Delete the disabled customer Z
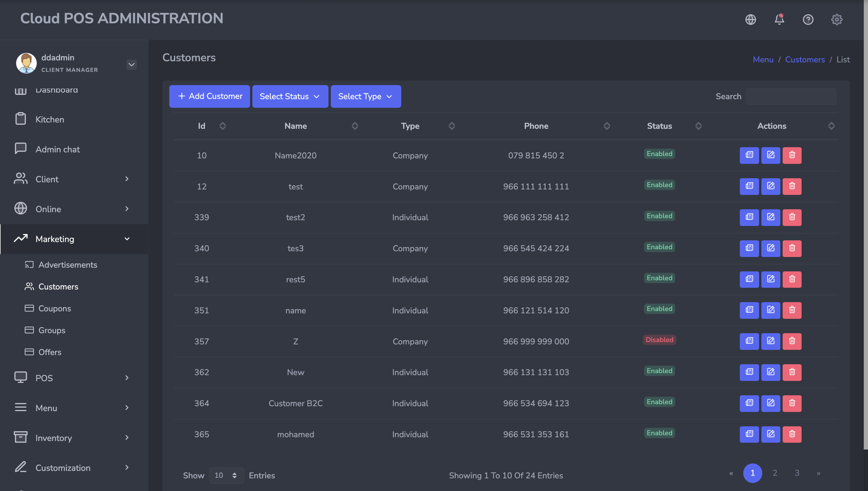Image resolution: width=868 pixels, height=491 pixels. tap(792, 341)
